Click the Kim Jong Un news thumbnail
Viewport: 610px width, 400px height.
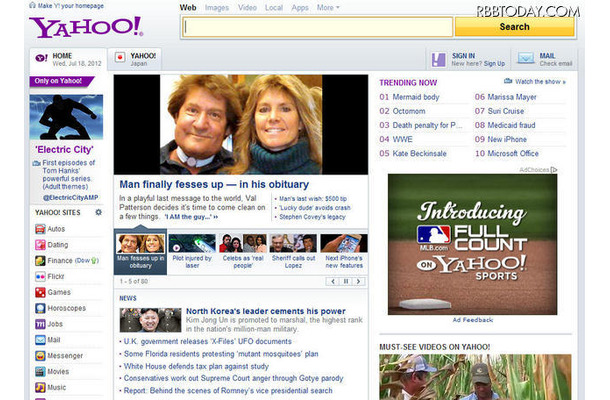150,320
